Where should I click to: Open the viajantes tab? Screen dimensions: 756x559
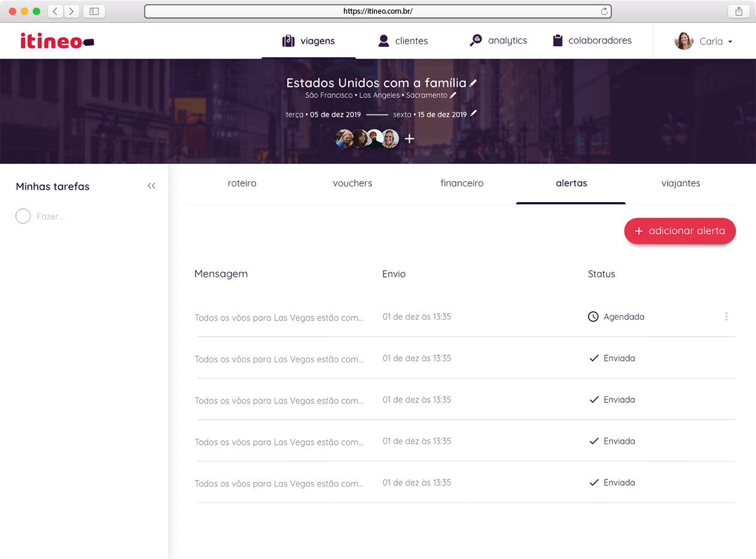[x=681, y=184]
